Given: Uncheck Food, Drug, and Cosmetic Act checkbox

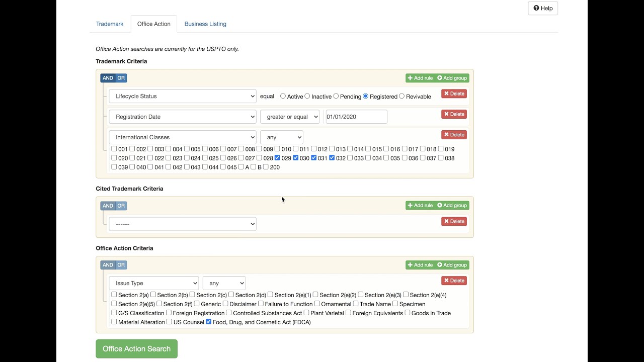Looking at the screenshot, I should pos(209,322).
